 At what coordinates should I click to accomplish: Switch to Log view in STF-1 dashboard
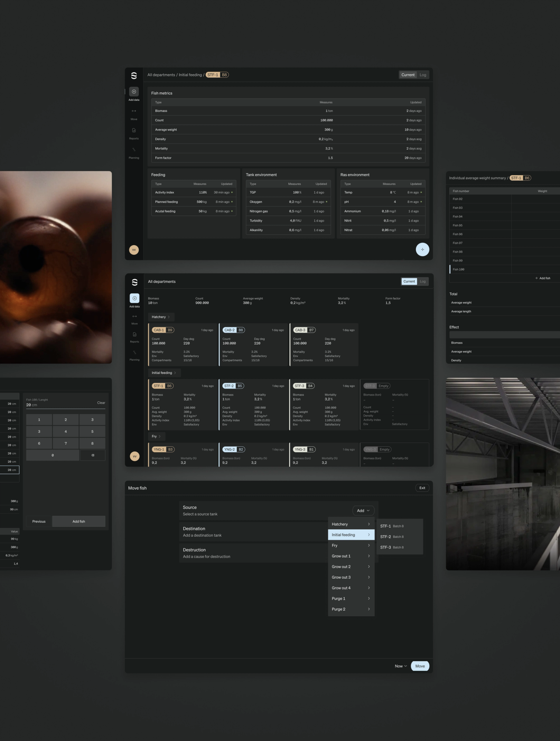point(423,75)
